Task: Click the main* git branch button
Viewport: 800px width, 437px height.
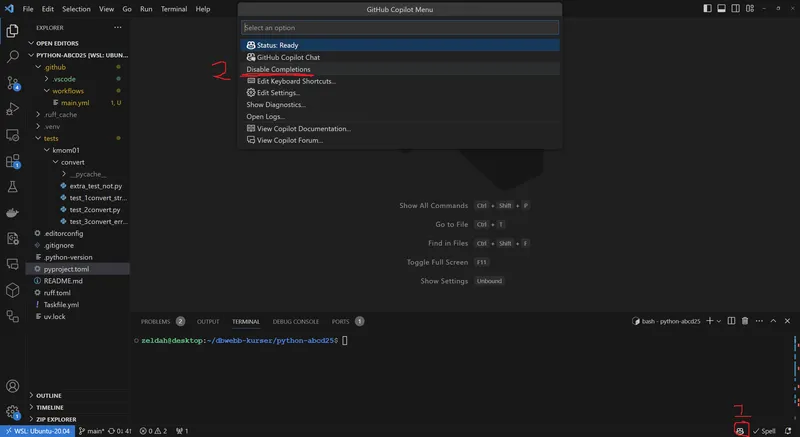Action: (x=93, y=430)
